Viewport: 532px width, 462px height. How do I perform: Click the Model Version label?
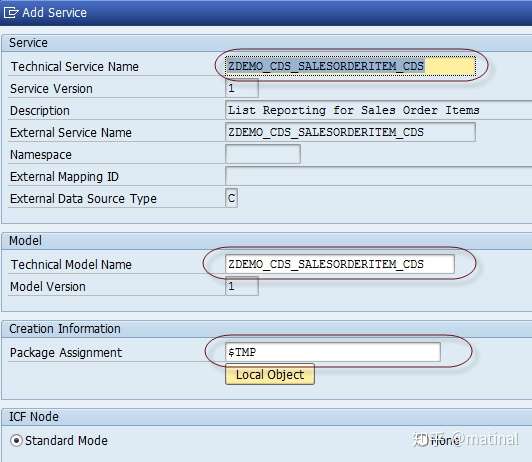tap(48, 287)
